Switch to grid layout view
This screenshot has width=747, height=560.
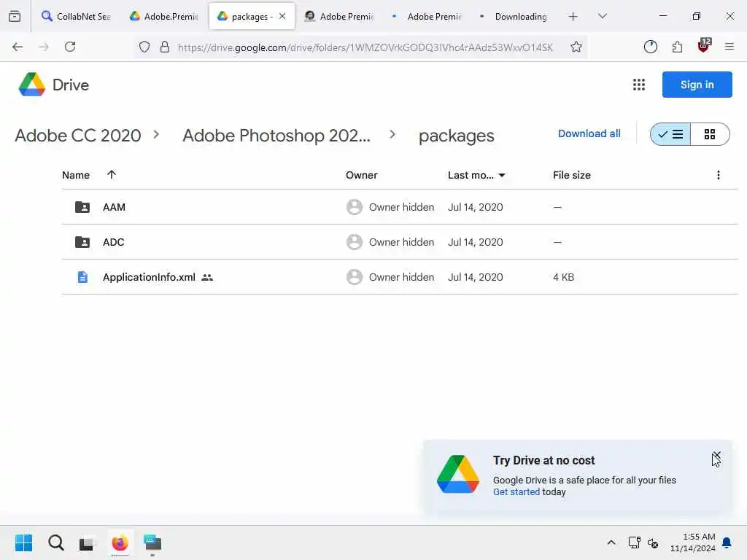click(x=710, y=134)
